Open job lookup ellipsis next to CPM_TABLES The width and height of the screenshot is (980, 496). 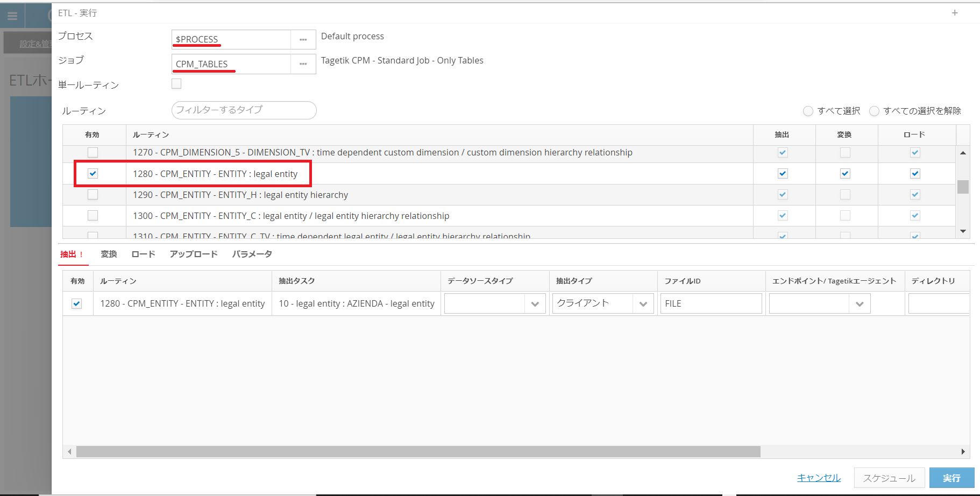[303, 64]
